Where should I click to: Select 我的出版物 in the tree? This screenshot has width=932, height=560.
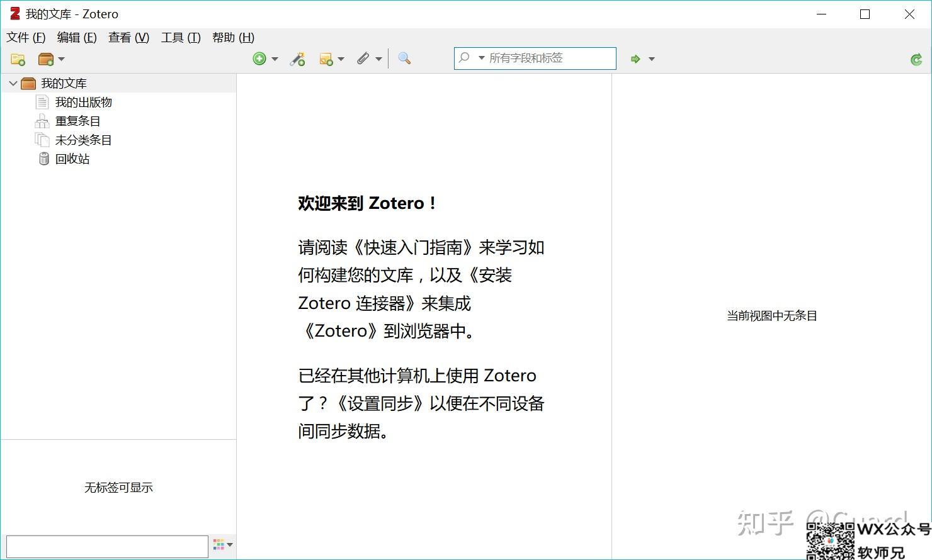(83, 102)
